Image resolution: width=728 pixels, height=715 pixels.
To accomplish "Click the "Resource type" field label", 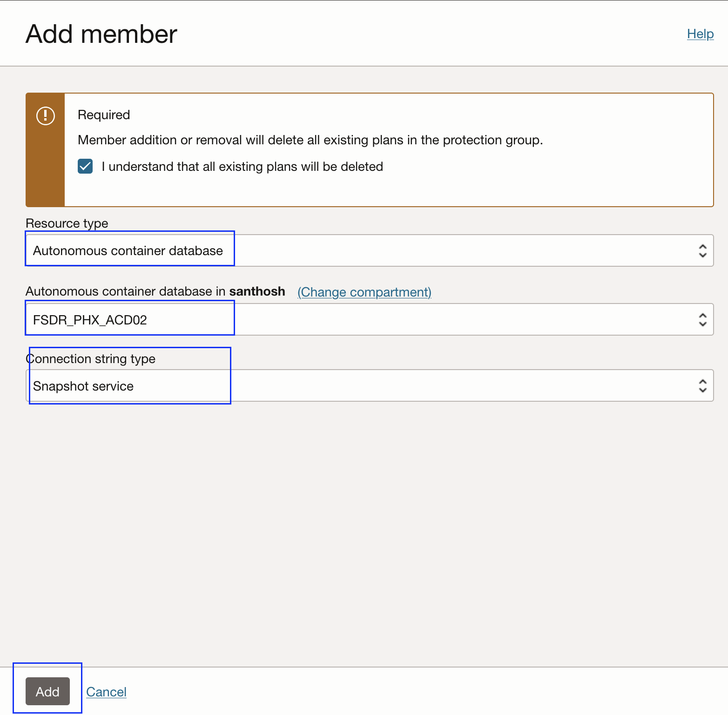I will [67, 223].
